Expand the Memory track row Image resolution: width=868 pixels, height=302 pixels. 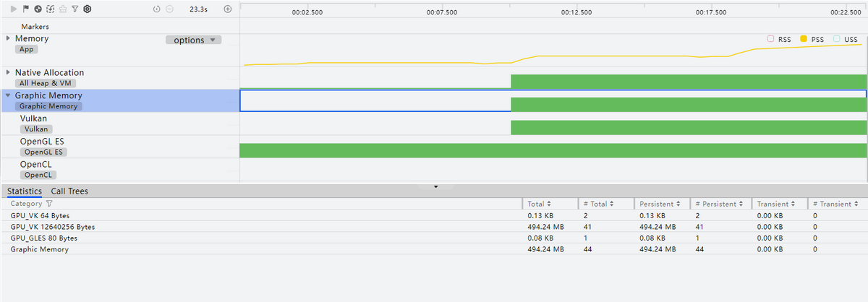click(8, 38)
